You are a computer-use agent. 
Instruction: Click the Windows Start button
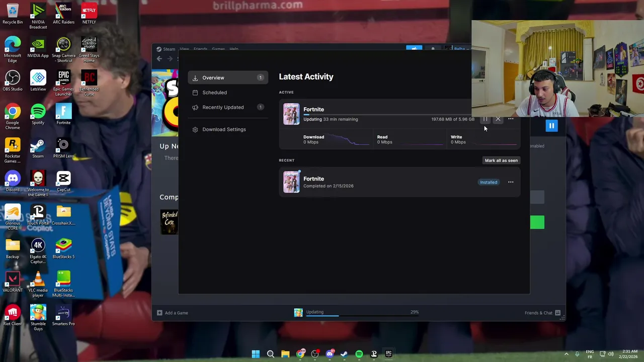pos(256,354)
